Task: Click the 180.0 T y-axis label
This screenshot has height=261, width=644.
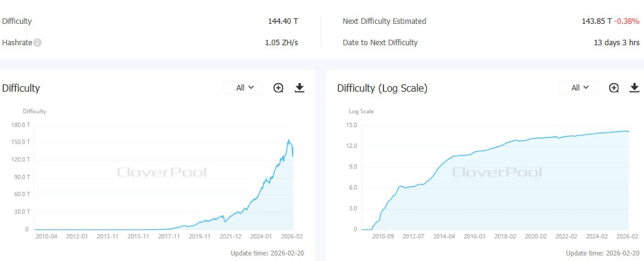Action: tap(20, 125)
